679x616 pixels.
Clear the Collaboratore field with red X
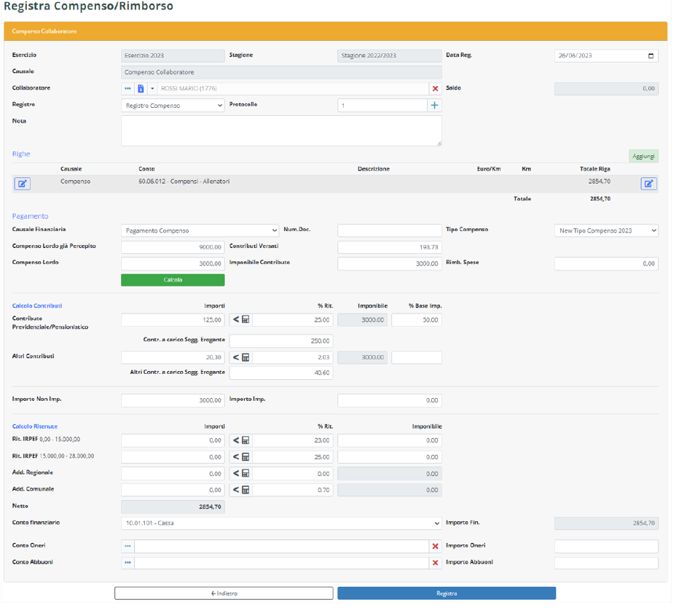pyautogui.click(x=435, y=89)
